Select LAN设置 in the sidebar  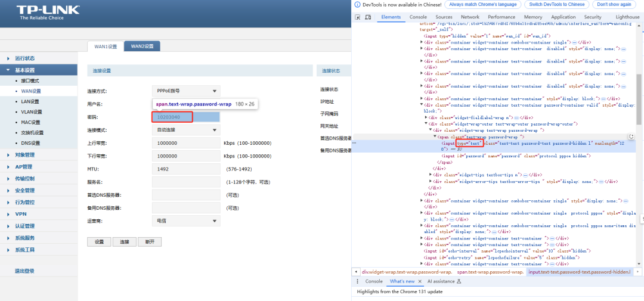tap(30, 101)
